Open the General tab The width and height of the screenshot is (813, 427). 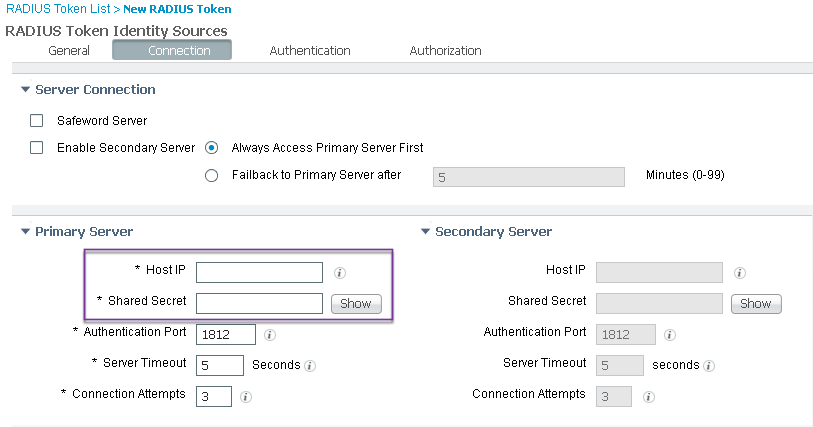click(69, 50)
